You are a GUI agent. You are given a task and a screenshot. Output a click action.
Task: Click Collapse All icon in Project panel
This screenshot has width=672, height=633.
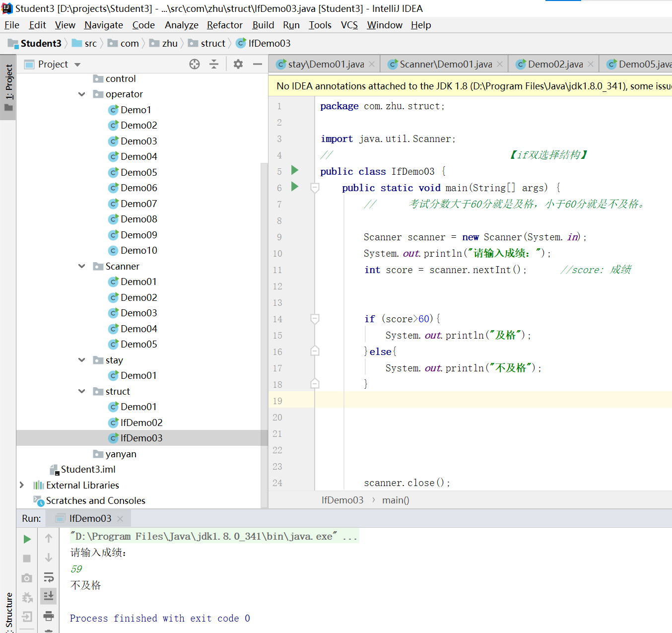(214, 64)
